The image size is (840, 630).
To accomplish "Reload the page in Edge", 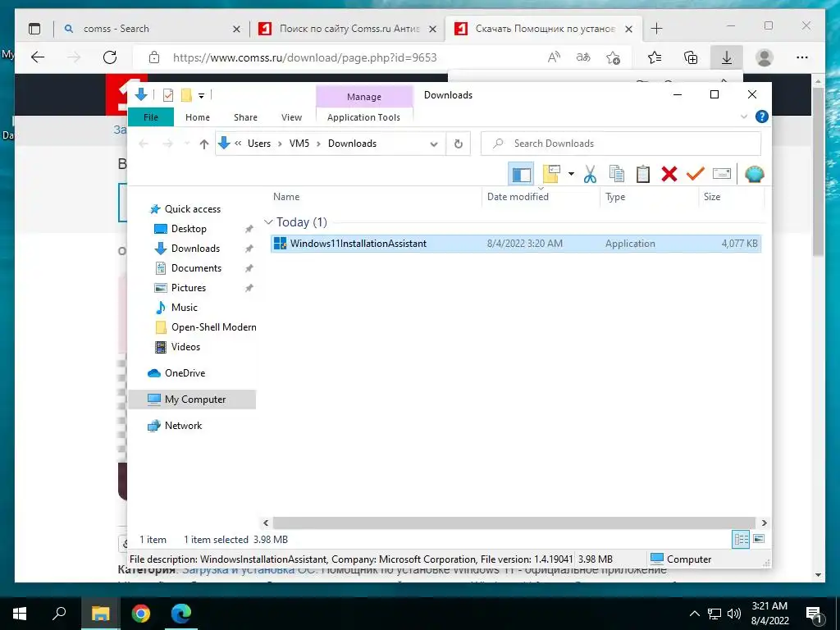I will click(110, 57).
